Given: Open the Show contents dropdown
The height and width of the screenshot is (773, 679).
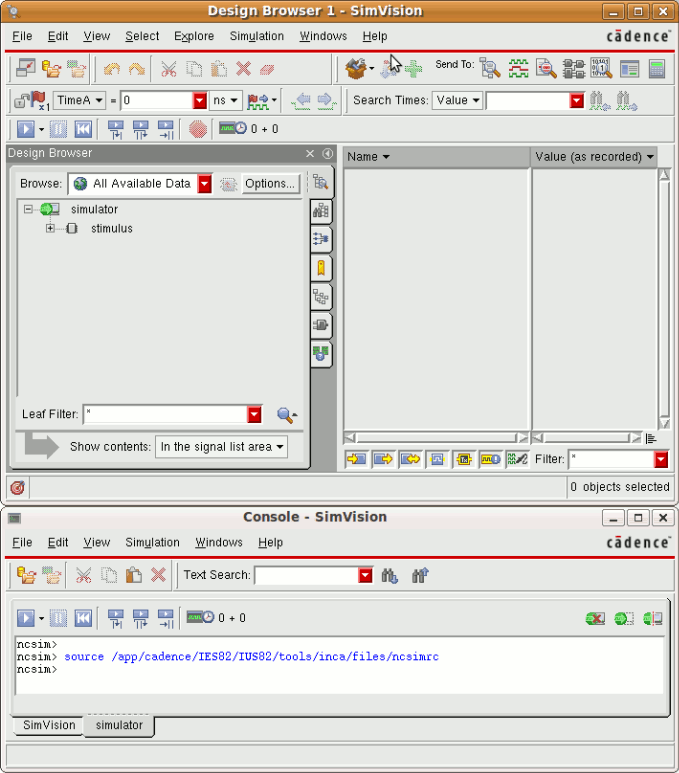Looking at the screenshot, I should (x=221, y=447).
